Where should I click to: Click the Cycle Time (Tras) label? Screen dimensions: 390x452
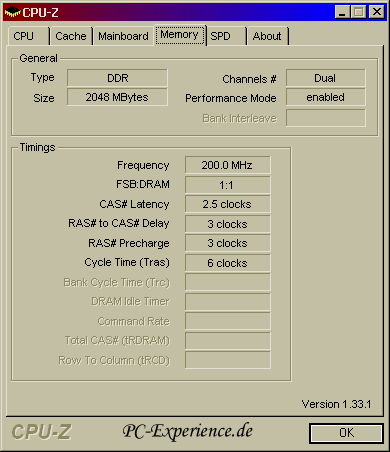point(127,262)
